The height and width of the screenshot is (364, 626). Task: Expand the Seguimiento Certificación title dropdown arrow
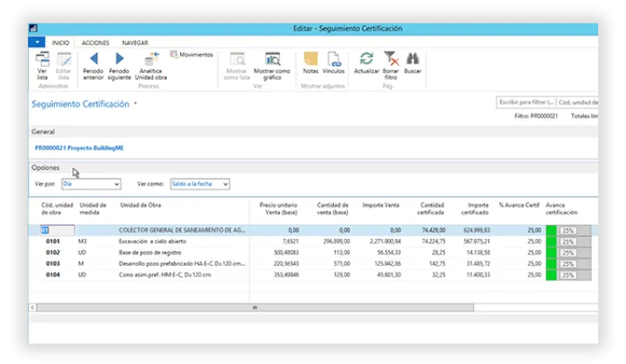coord(136,103)
